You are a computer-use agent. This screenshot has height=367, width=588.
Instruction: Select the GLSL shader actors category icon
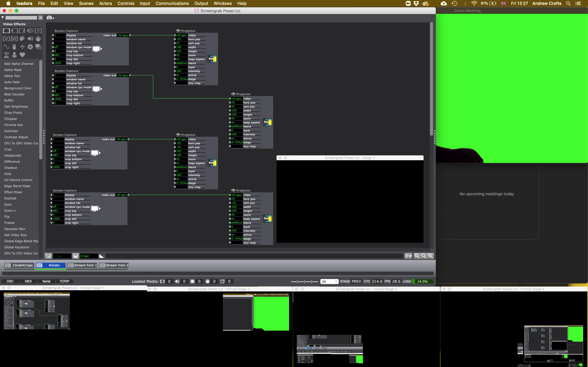click(30, 31)
